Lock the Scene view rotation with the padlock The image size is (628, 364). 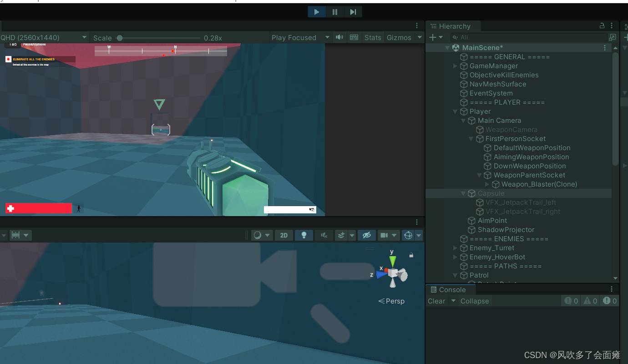411,255
